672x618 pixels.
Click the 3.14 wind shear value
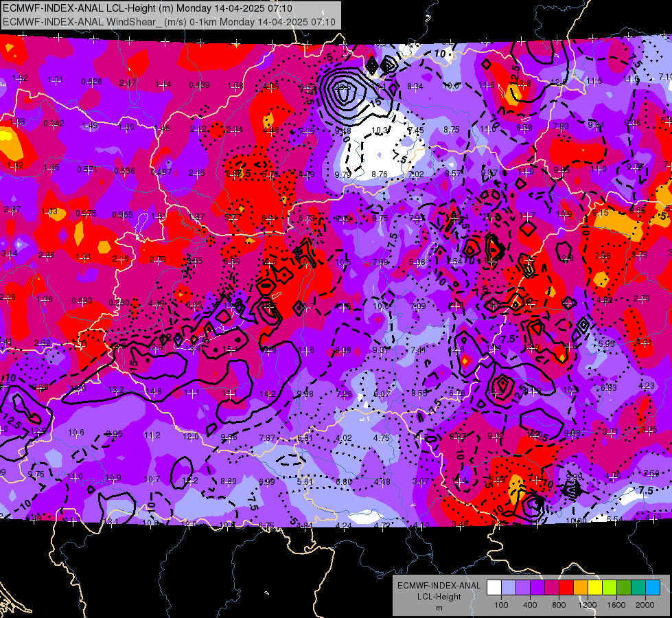click(10, 253)
